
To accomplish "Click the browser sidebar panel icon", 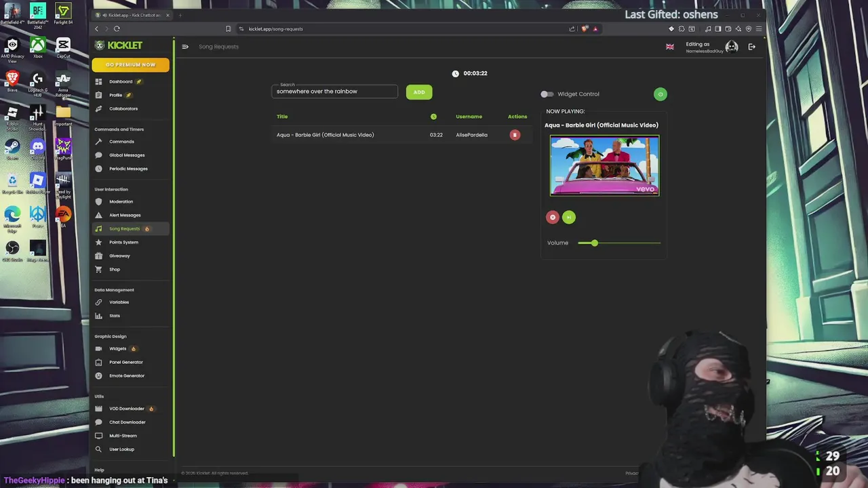I will [718, 28].
